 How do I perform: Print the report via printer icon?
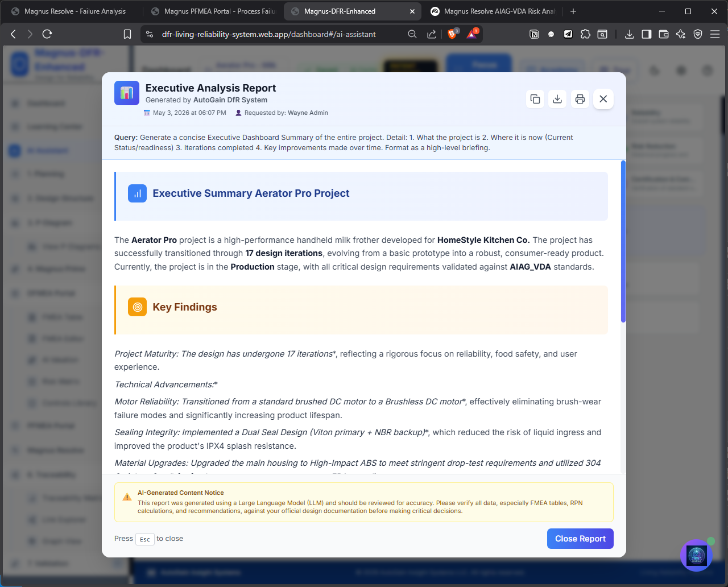[580, 99]
